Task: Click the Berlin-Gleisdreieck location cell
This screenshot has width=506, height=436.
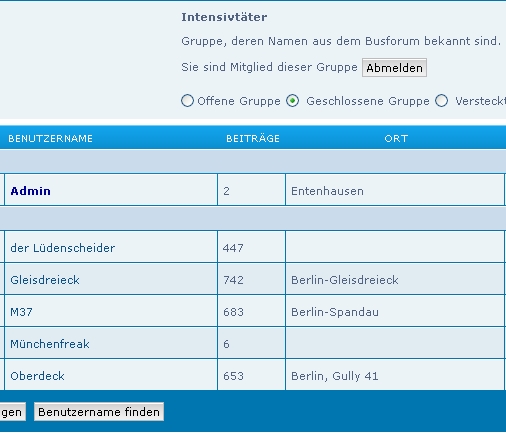Action: pyautogui.click(x=395, y=280)
